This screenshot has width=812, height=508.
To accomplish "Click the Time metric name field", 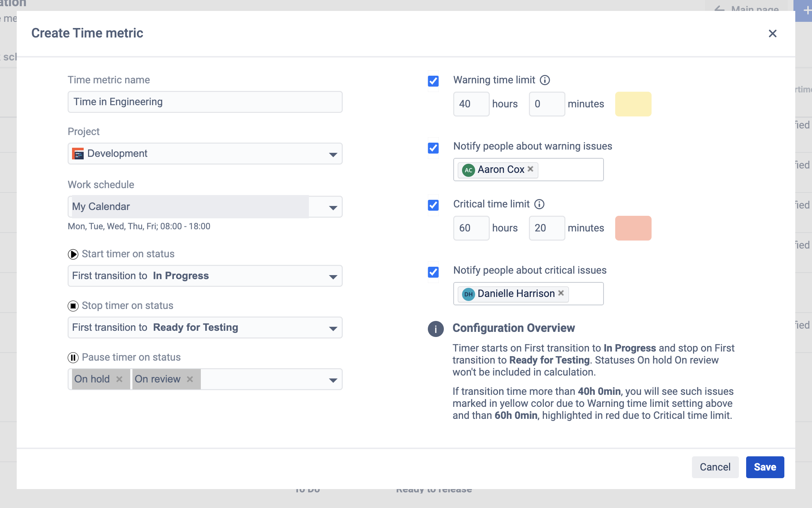I will tap(205, 102).
